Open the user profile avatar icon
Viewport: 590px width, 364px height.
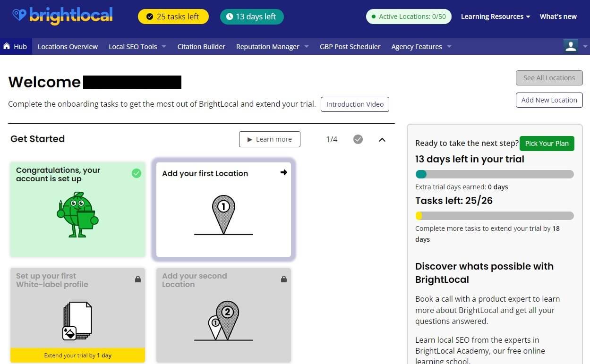coord(571,46)
